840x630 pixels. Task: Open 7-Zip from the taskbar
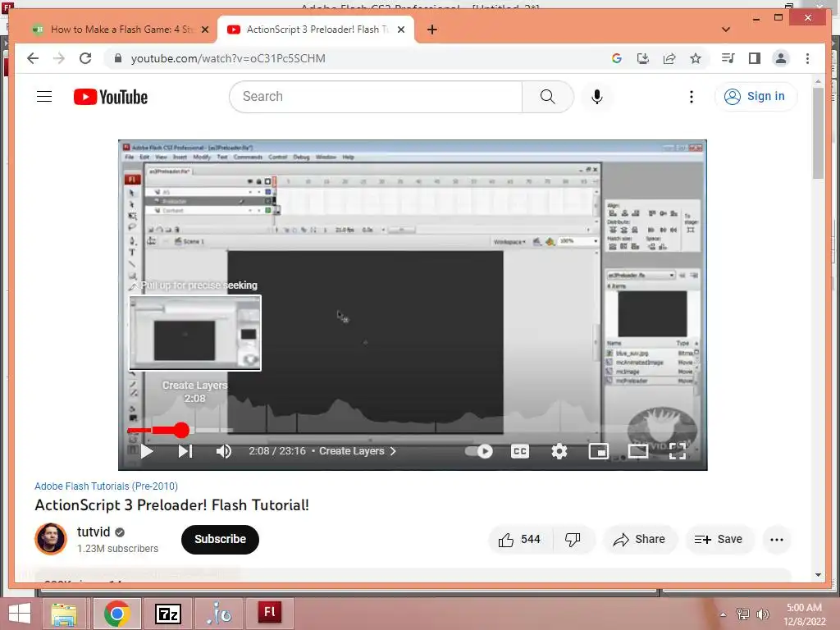pyautogui.click(x=167, y=614)
